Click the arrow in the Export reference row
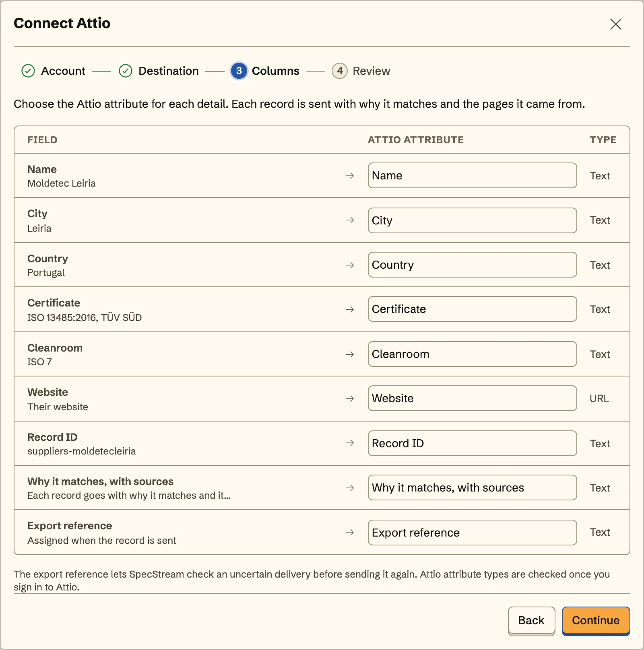644x650 pixels. click(x=350, y=532)
